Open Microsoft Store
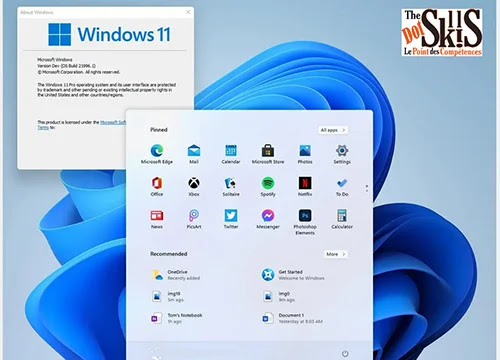Screen dimensions: 500x360 point(268,154)
